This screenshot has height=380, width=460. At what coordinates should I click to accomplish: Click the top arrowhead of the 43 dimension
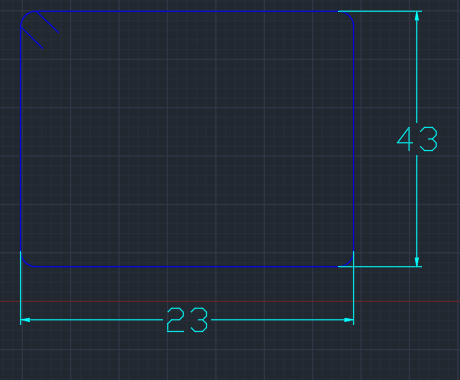pos(417,16)
